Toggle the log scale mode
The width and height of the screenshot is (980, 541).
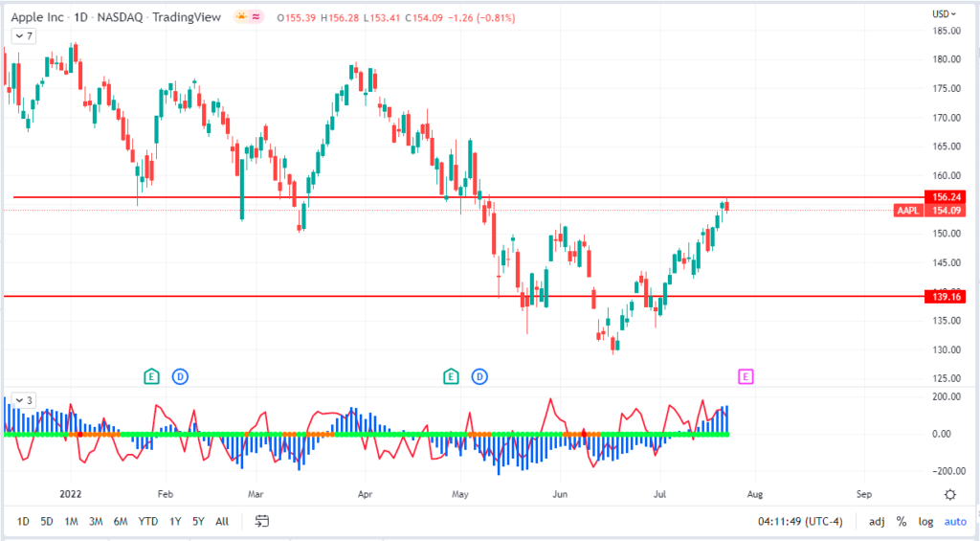tap(925, 521)
